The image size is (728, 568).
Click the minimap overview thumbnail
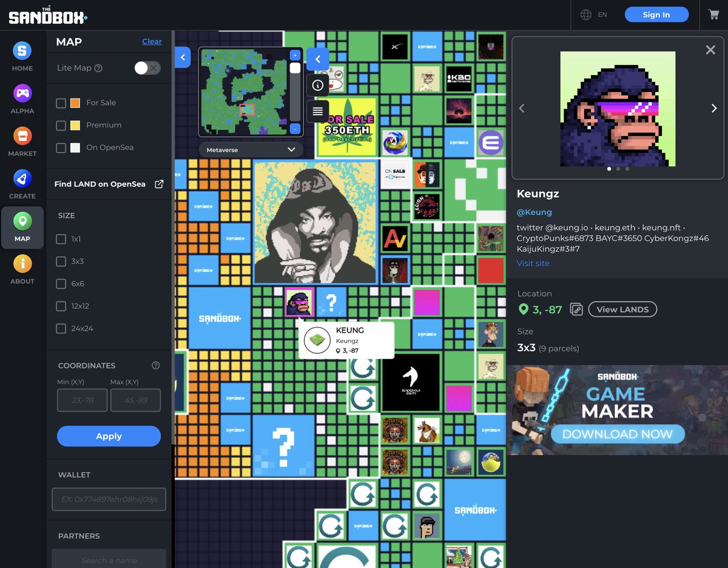[x=244, y=92]
